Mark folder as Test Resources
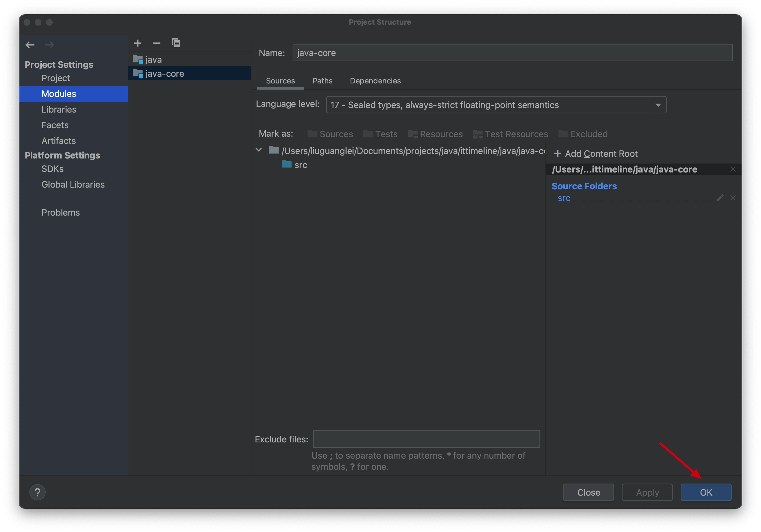 (510, 134)
